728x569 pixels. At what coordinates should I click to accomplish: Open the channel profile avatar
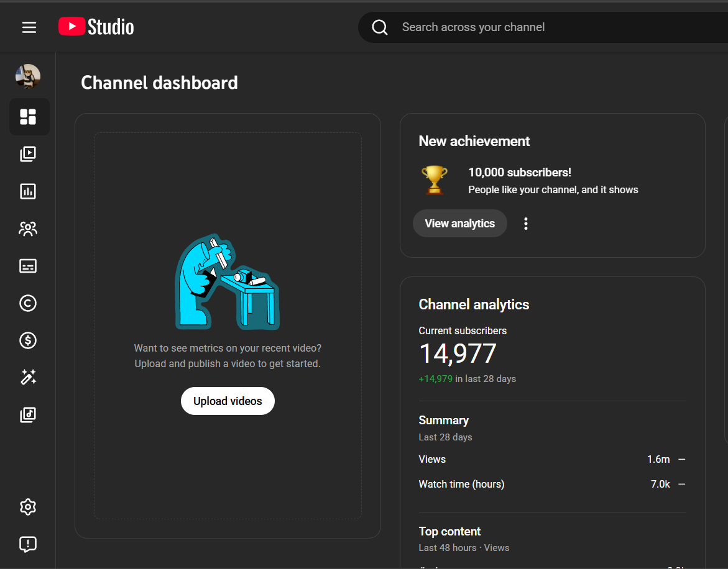(28, 76)
